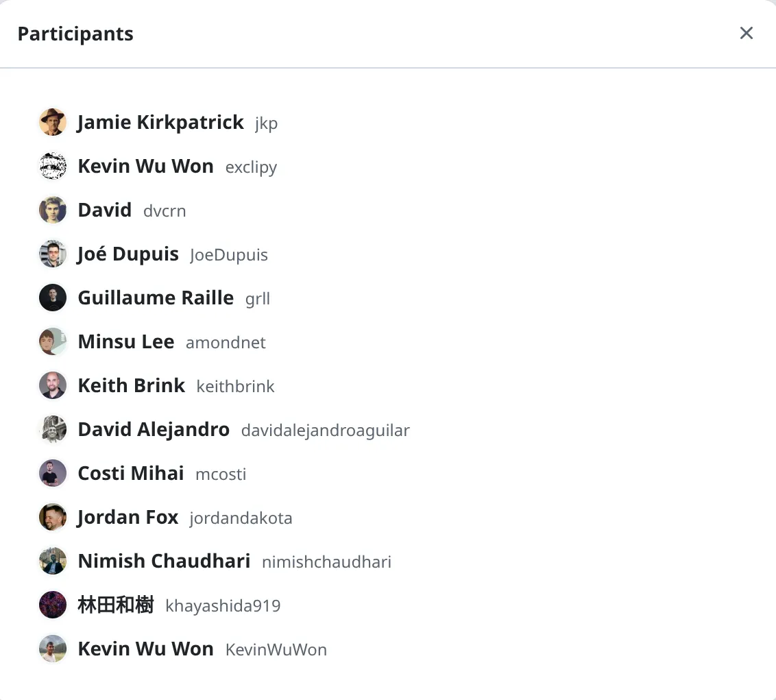Open Minsu Lee's avatar

53,341
